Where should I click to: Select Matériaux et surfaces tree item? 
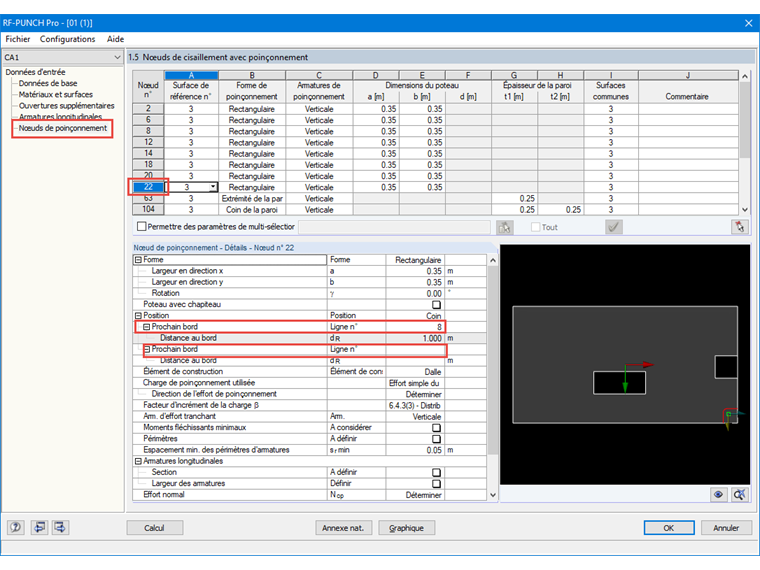pos(56,95)
